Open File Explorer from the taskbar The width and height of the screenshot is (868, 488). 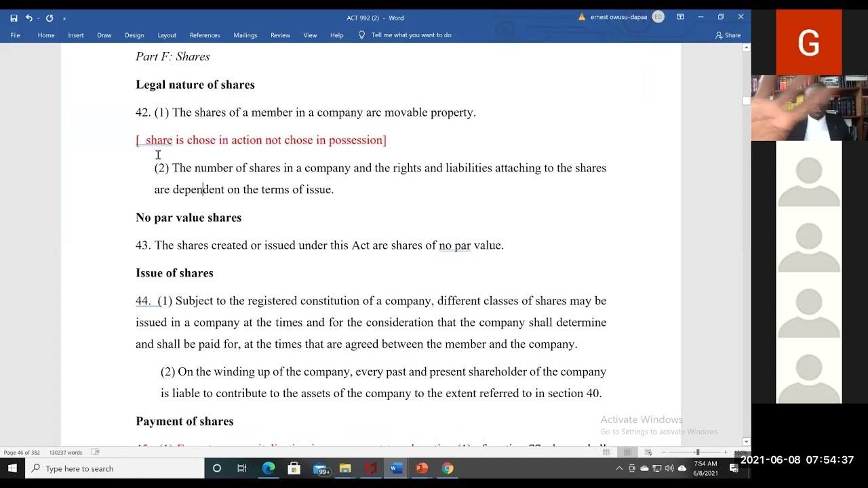coord(345,468)
